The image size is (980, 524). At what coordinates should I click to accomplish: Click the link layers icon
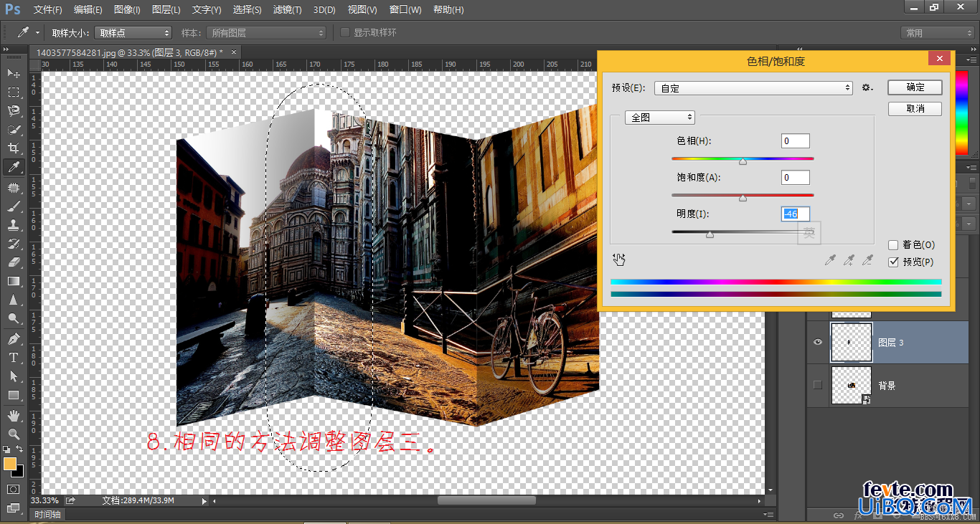[x=838, y=515]
